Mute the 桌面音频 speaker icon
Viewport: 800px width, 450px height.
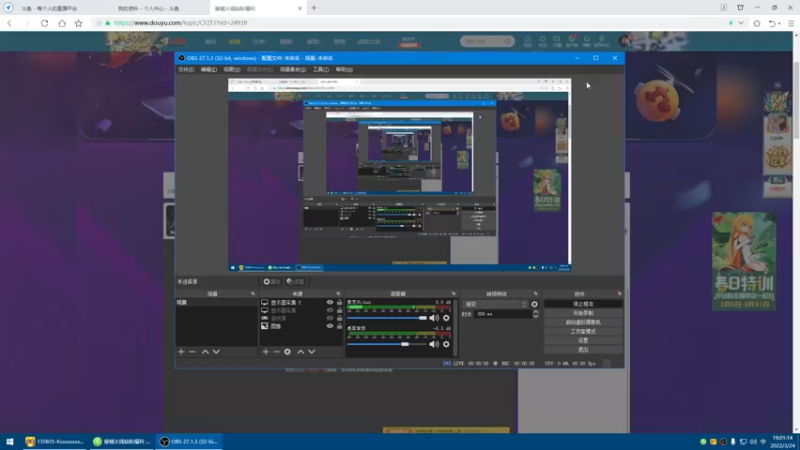pyautogui.click(x=434, y=344)
